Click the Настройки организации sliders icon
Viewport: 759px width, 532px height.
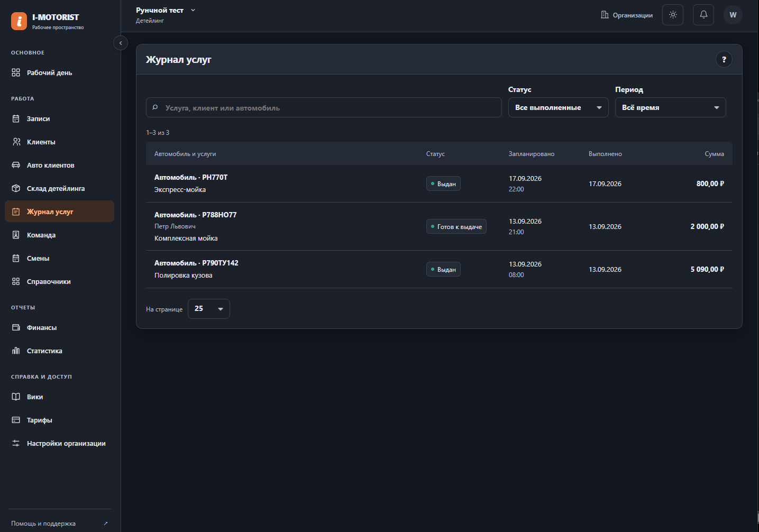[16, 443]
